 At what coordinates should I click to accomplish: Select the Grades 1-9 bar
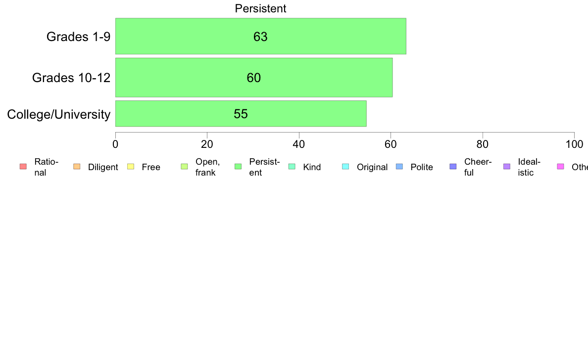tap(261, 36)
